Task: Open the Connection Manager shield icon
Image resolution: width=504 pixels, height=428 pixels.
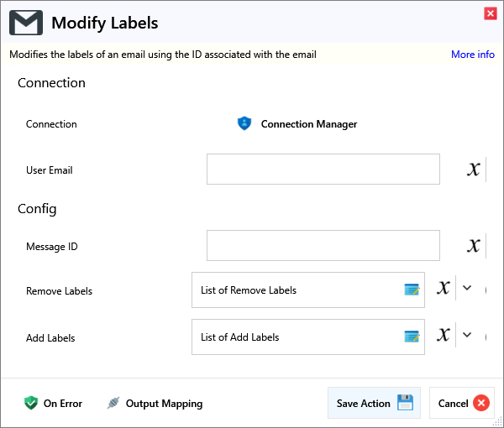Action: [x=244, y=123]
